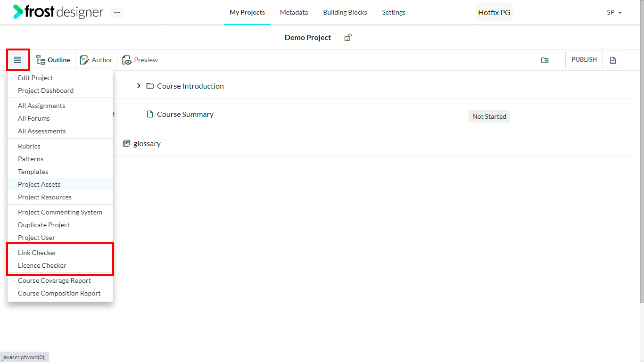The width and height of the screenshot is (644, 362).
Task: Select Edit Project from the menu
Action: pyautogui.click(x=60, y=78)
